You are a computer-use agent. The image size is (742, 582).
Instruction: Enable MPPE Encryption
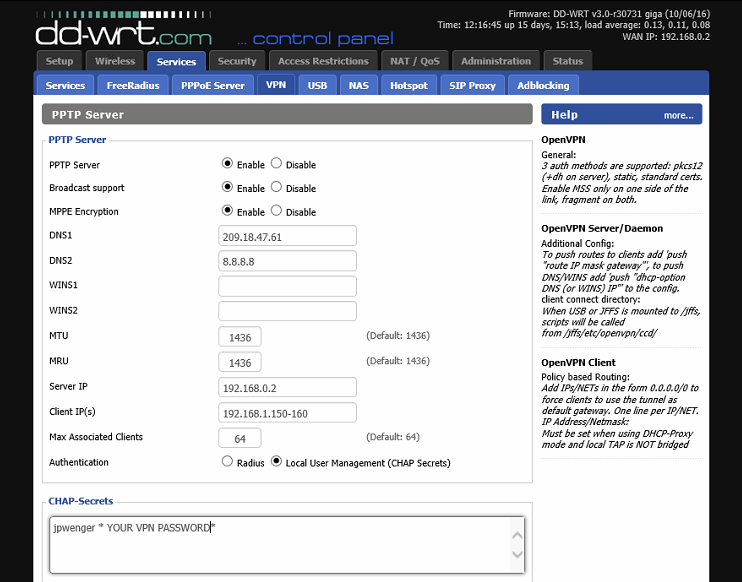pyautogui.click(x=227, y=211)
